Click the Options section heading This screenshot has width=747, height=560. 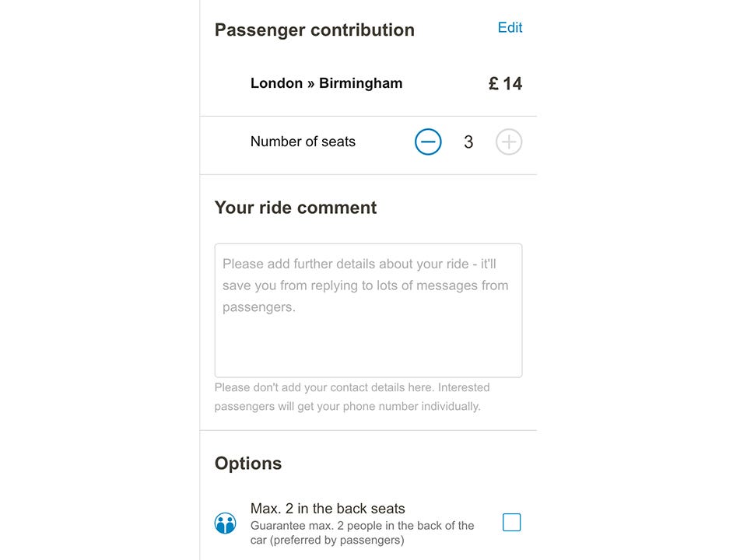pos(248,464)
